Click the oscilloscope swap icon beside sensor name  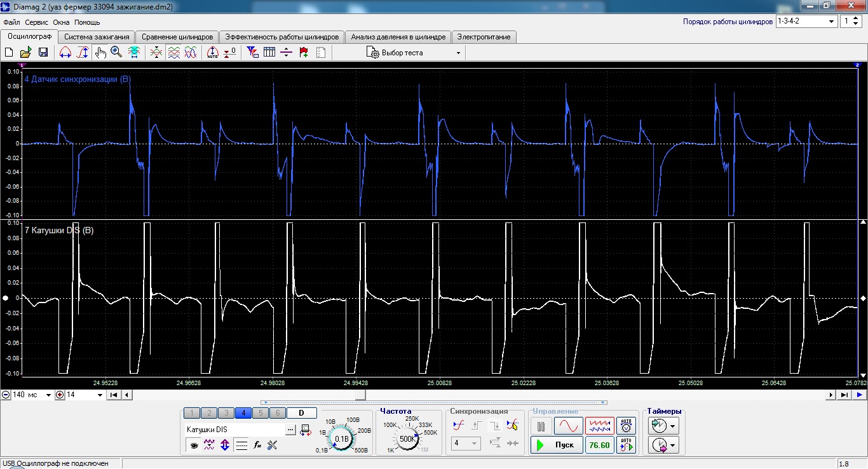(306, 430)
